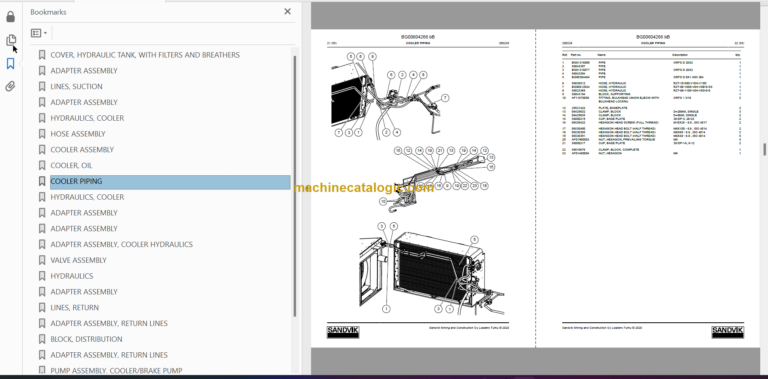Image resolution: width=768 pixels, height=379 pixels.
Task: Open the HOSE ASSEMBLY bookmark
Action: (78, 134)
